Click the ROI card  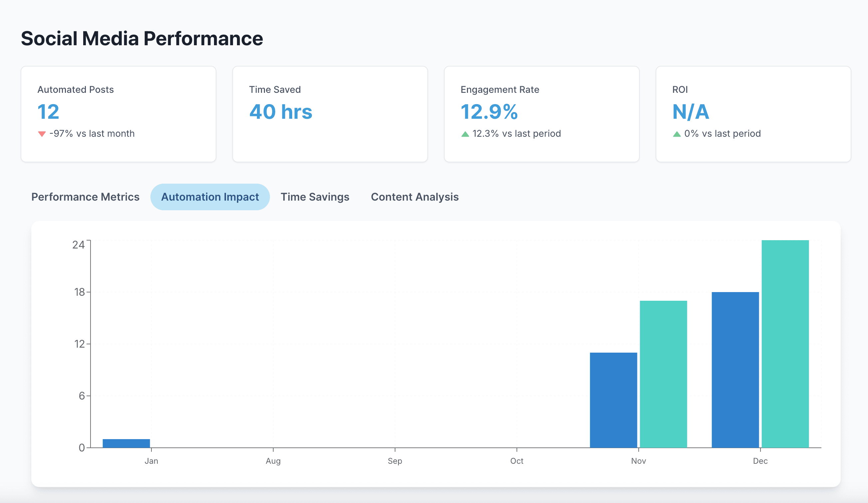(x=753, y=114)
